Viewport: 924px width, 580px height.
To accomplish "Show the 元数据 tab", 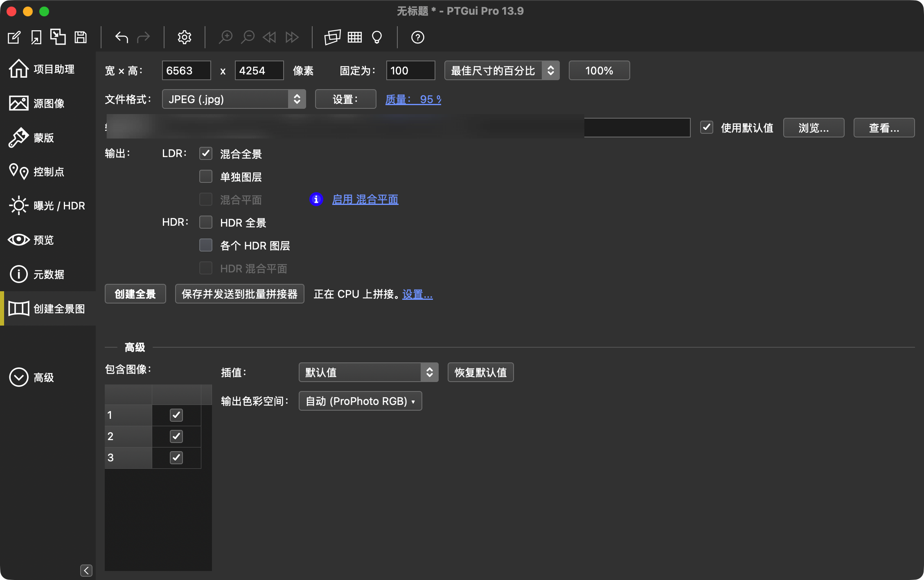I will point(48,274).
